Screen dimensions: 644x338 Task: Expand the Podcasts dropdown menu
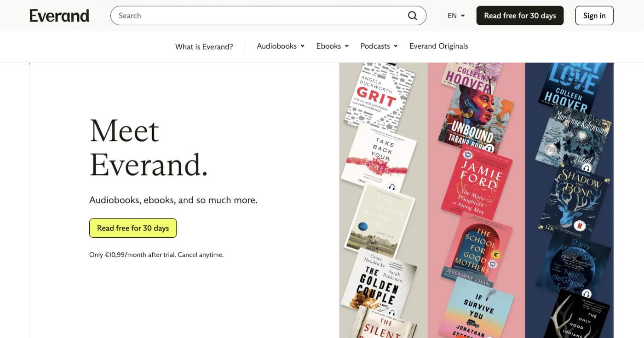tap(379, 46)
